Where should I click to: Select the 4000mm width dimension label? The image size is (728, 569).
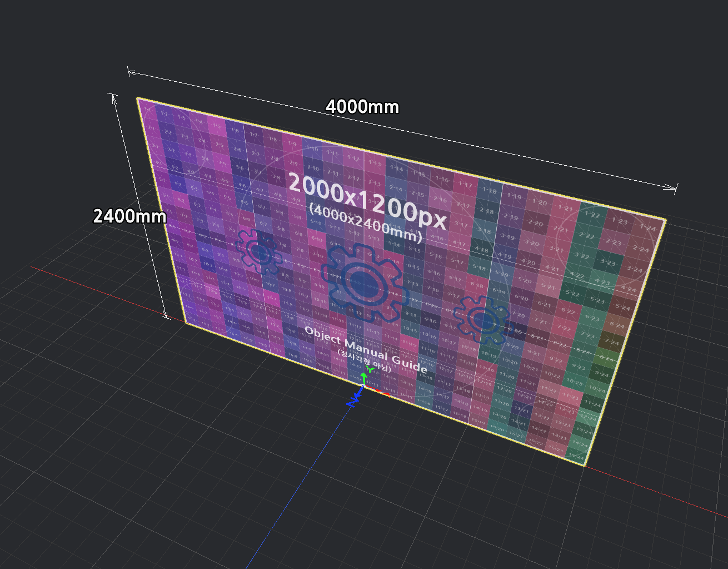point(362,106)
